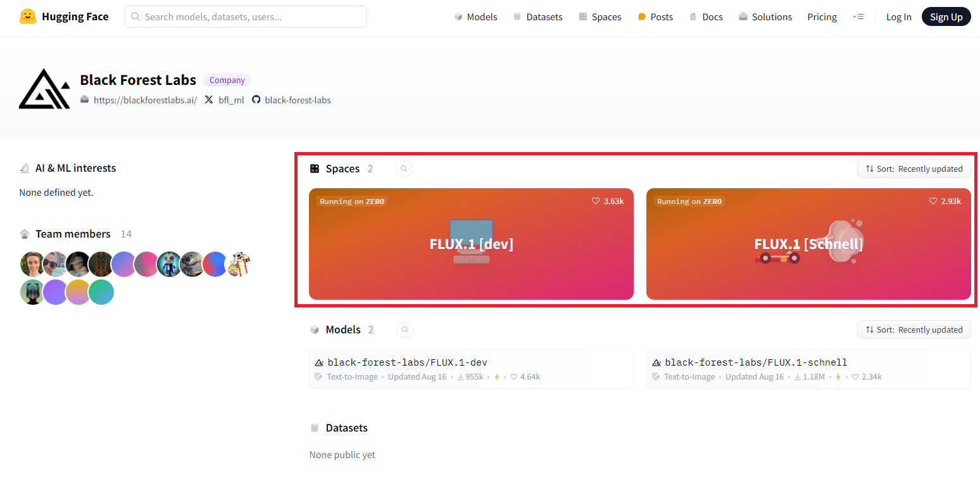Click the Team members house icon
The image size is (980, 486).
(25, 234)
